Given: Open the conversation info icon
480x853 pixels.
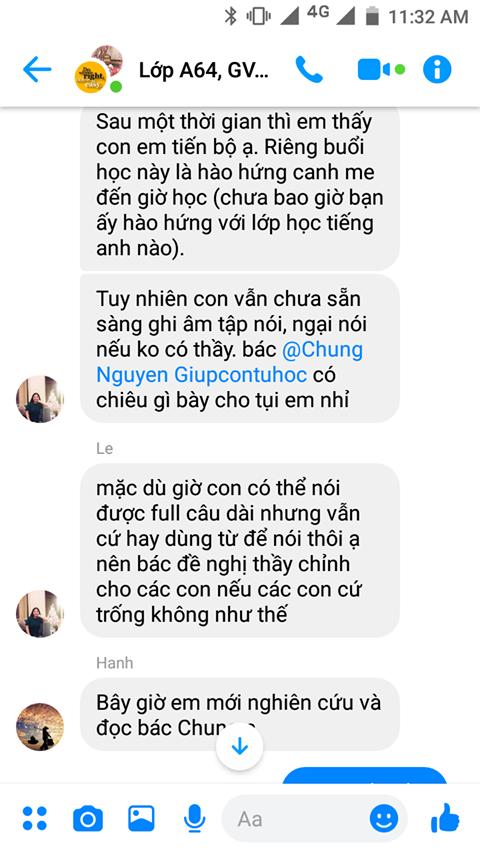Looking at the screenshot, I should click(437, 70).
